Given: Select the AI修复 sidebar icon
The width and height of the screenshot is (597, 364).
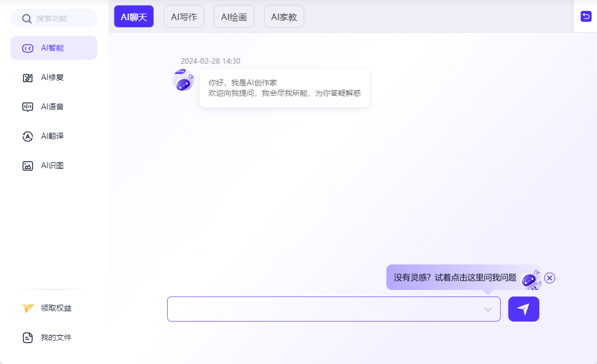Looking at the screenshot, I should pos(28,78).
